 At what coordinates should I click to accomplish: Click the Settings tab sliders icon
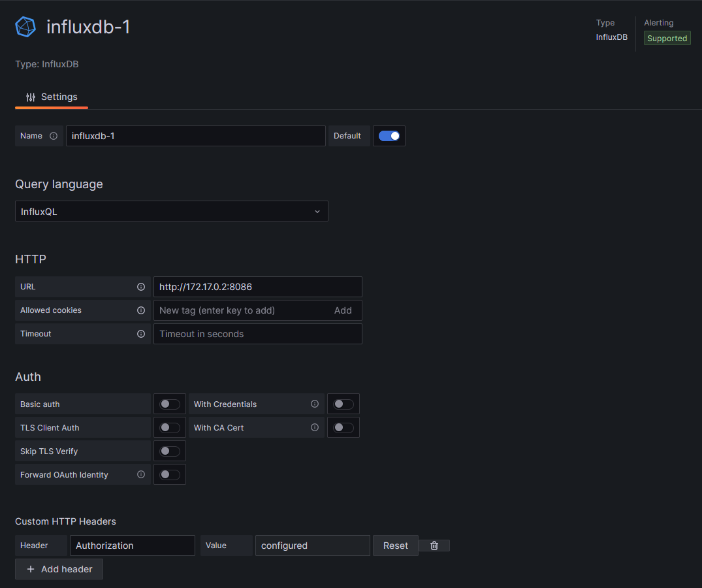click(x=31, y=97)
